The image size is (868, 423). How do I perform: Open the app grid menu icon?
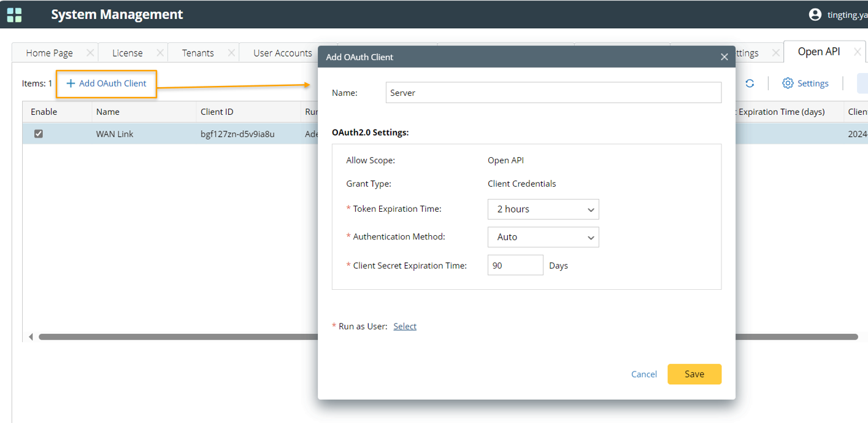pyautogui.click(x=14, y=15)
